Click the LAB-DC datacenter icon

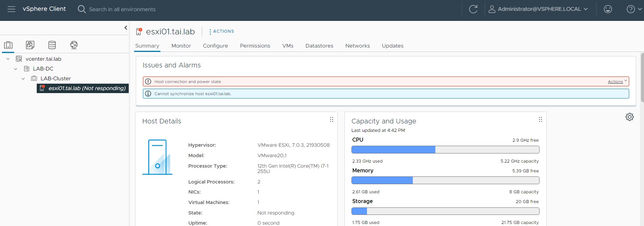[x=27, y=69]
